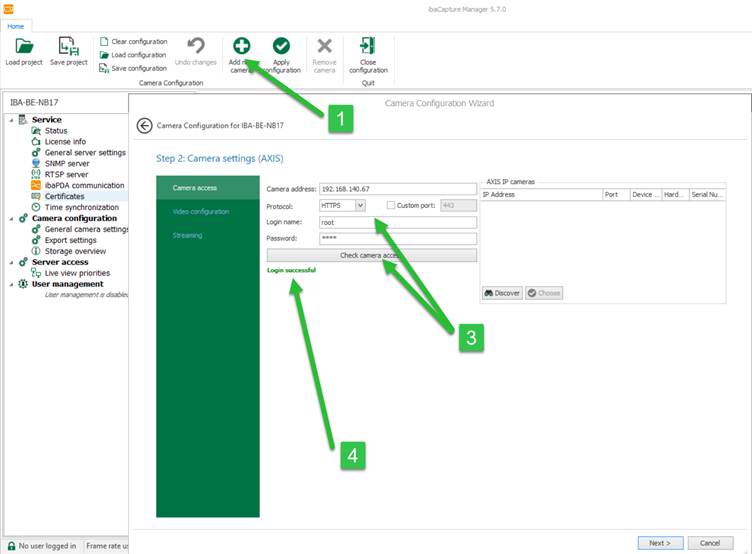
Task: Click the Custom port number field
Action: [x=458, y=205]
